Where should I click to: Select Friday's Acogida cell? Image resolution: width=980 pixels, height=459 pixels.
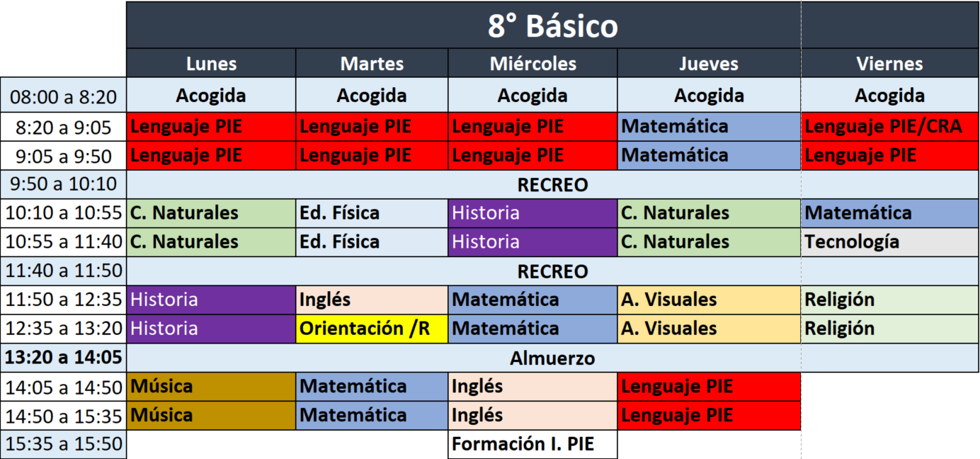(x=889, y=96)
